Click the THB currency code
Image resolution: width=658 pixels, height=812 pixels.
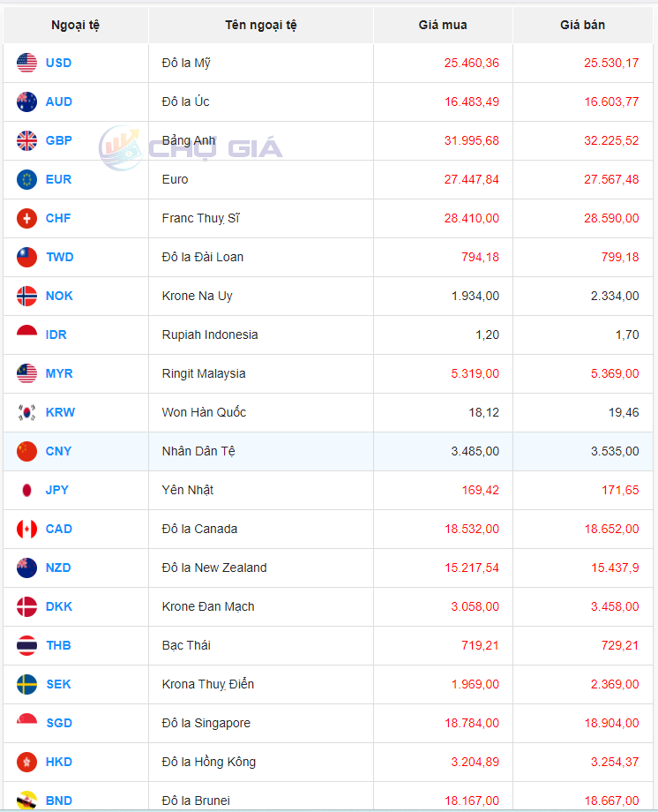point(58,645)
